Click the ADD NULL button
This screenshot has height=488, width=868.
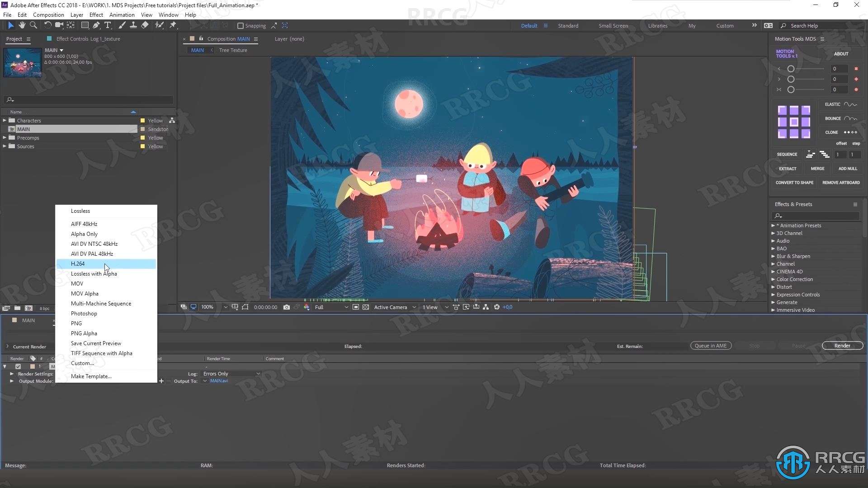(x=848, y=169)
